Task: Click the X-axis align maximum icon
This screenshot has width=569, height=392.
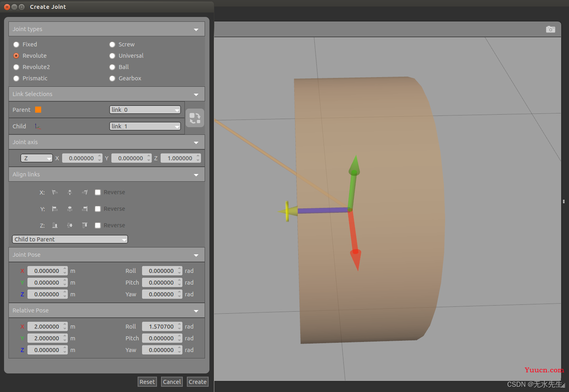Action: pyautogui.click(x=85, y=192)
